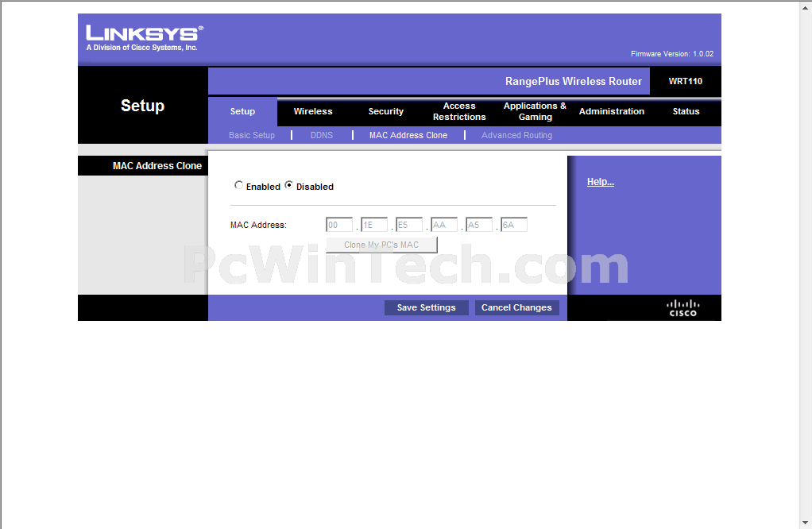Click MAC address field containing AA
This screenshot has height=529, width=812.
(x=444, y=225)
